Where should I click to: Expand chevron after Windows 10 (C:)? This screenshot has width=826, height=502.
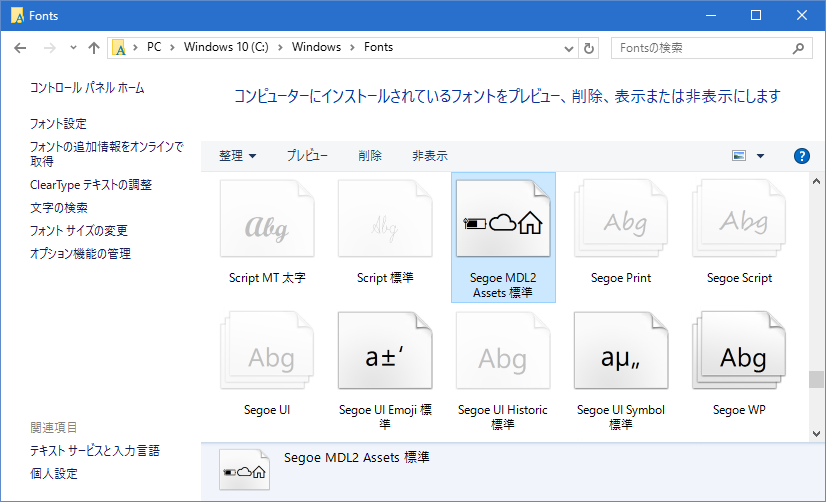point(280,47)
